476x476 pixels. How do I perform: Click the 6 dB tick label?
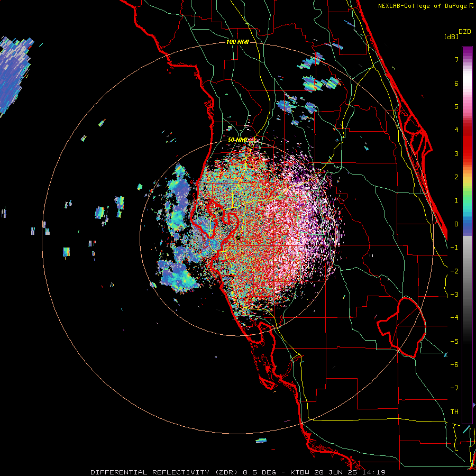tap(456, 83)
